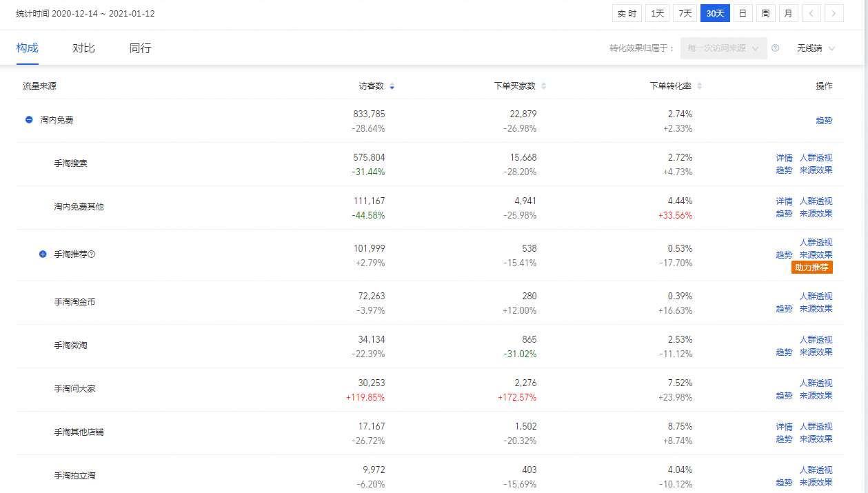Select the 30天 time range
The height and width of the screenshot is (493, 868).
(715, 13)
